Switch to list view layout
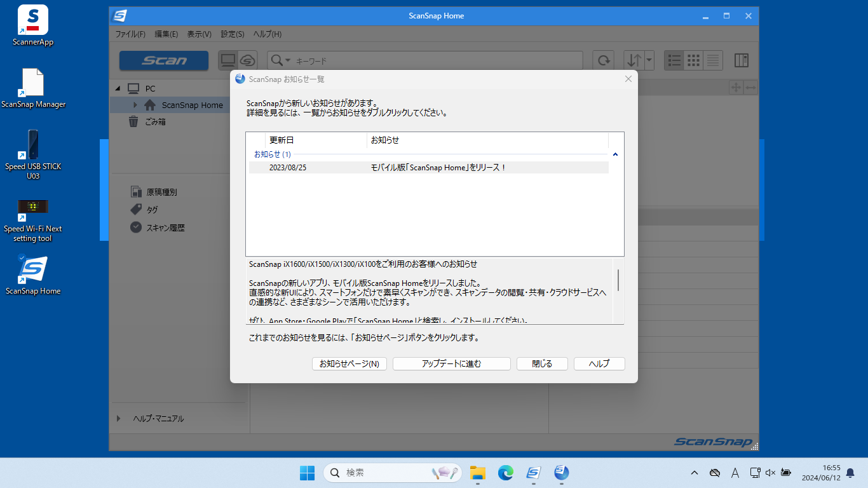This screenshot has height=488, width=868. point(675,60)
